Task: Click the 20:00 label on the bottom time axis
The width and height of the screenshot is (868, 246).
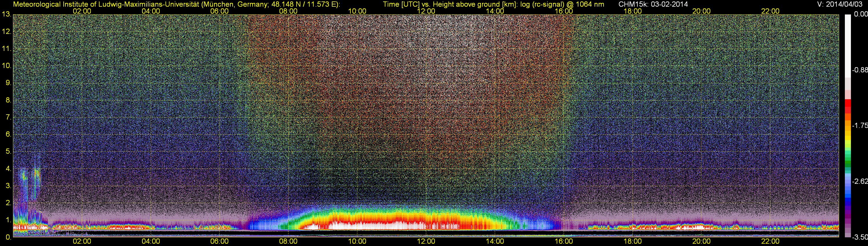Action: pyautogui.click(x=702, y=241)
